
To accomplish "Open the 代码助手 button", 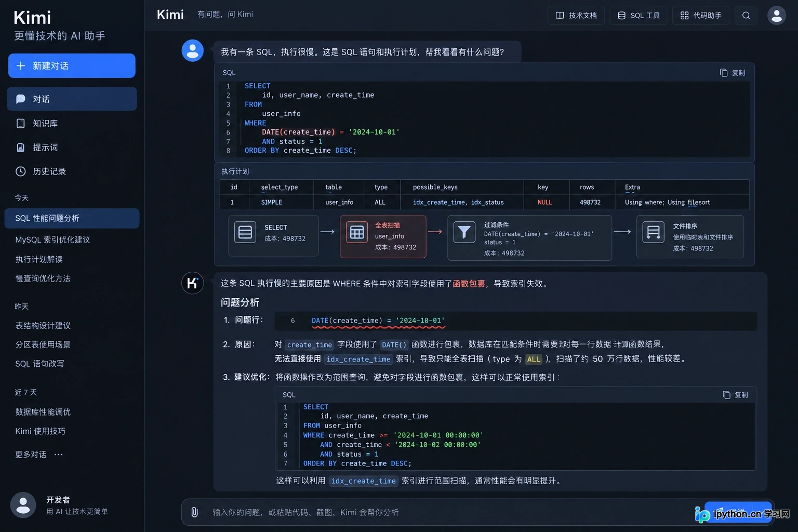I will [701, 16].
